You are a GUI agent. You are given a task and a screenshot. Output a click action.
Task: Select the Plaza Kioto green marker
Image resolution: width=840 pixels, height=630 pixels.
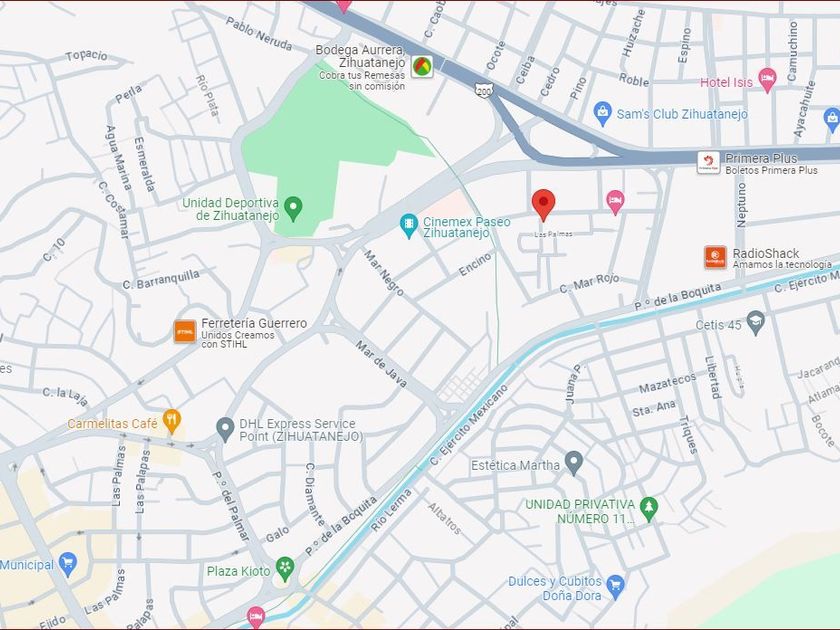[285, 569]
